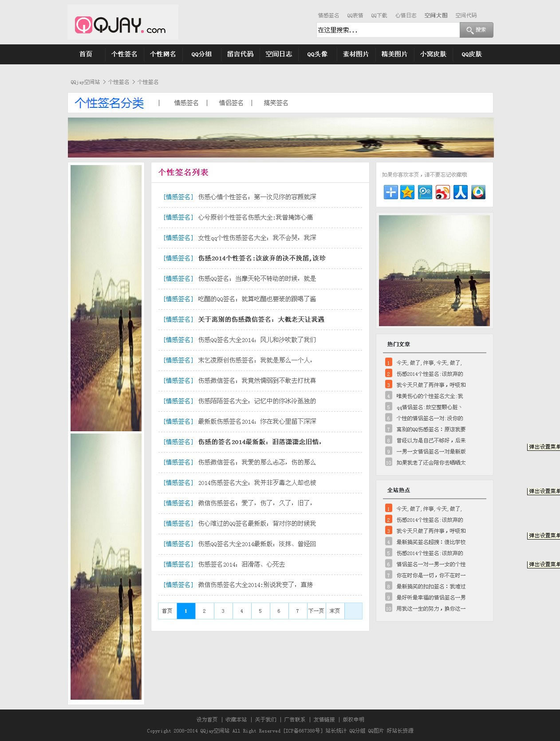The width and height of the screenshot is (560, 741).
Task: Open article 心兮原创个性签名伤感大全
Action: [x=256, y=217]
